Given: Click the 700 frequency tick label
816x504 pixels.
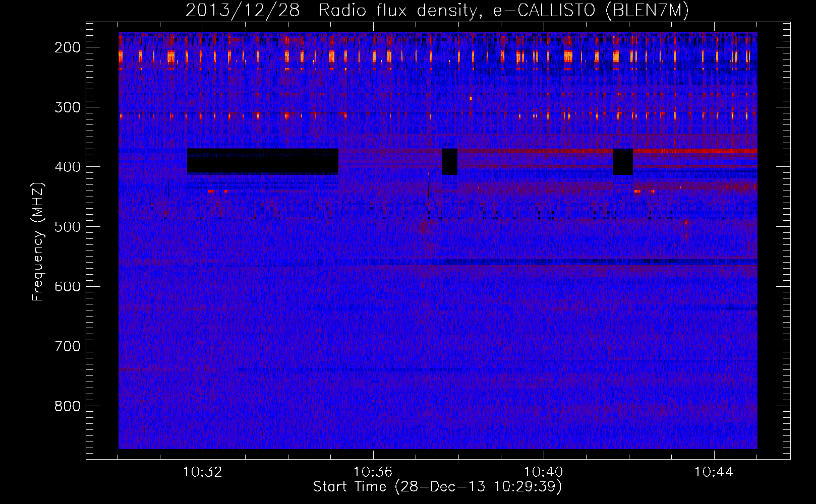Looking at the screenshot, I should tap(67, 346).
